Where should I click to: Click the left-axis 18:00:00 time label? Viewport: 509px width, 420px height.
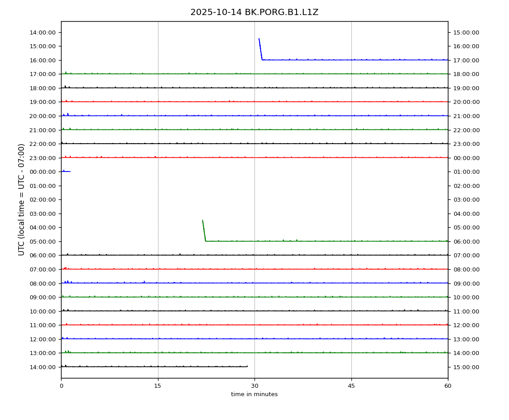(42, 88)
